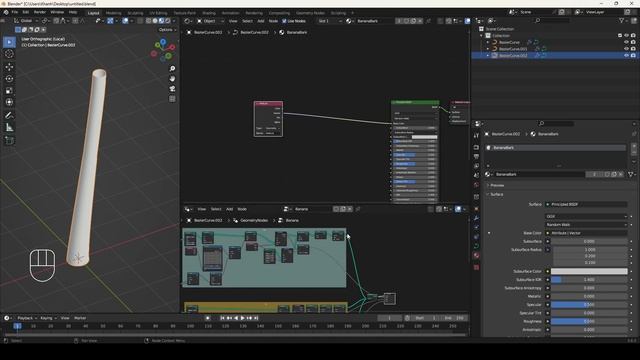This screenshot has width=640, height=360.
Task: Select the Measure tool in viewport toolbar
Action: 9,128
